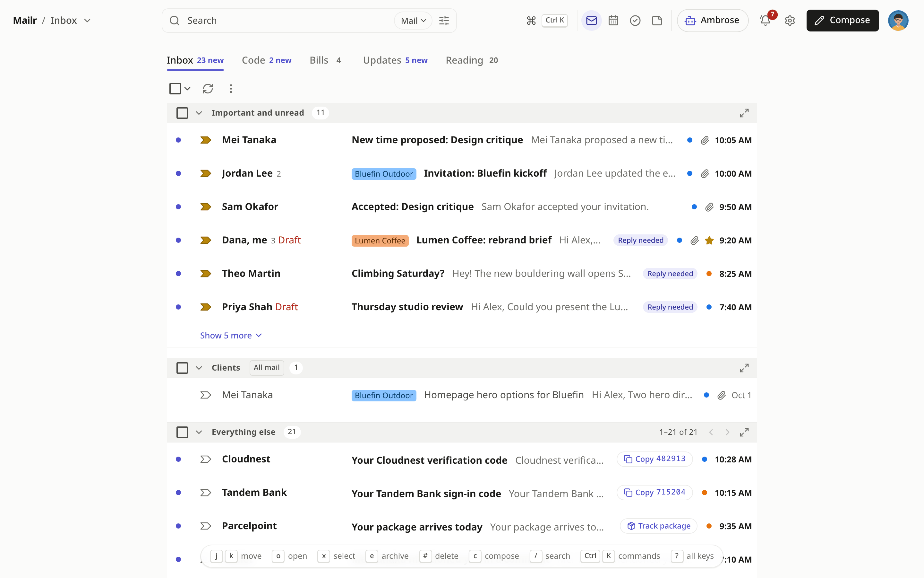Toggle star on Lumen Coffee rebrand brief
The image size is (924, 578).
(709, 241)
